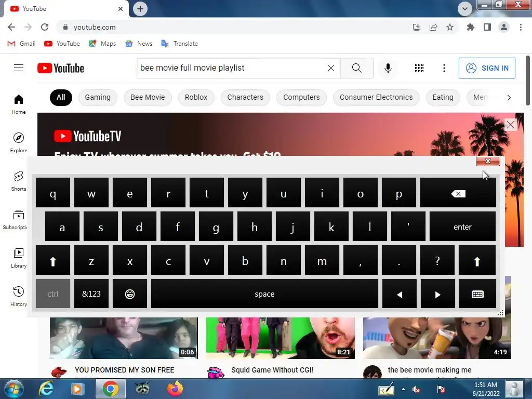This screenshot has width=532, height=399.
Task: Open YouTube apps grid
Action: (x=419, y=68)
